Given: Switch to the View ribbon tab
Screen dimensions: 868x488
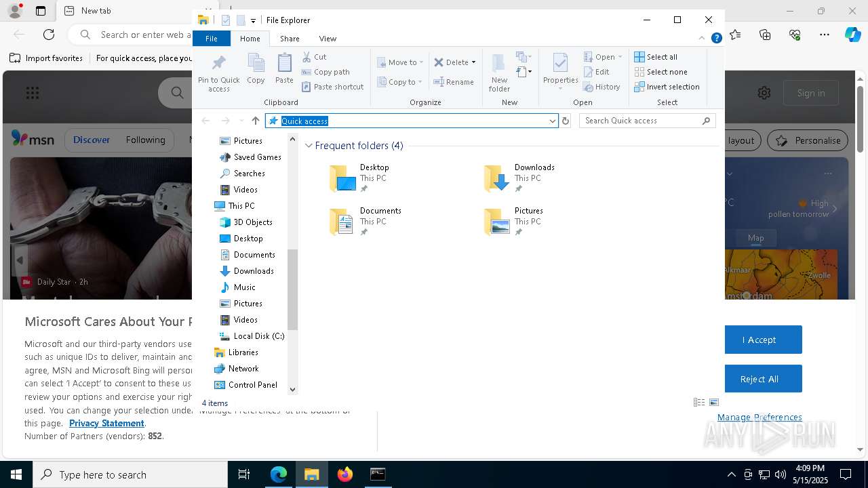Looking at the screenshot, I should (328, 39).
